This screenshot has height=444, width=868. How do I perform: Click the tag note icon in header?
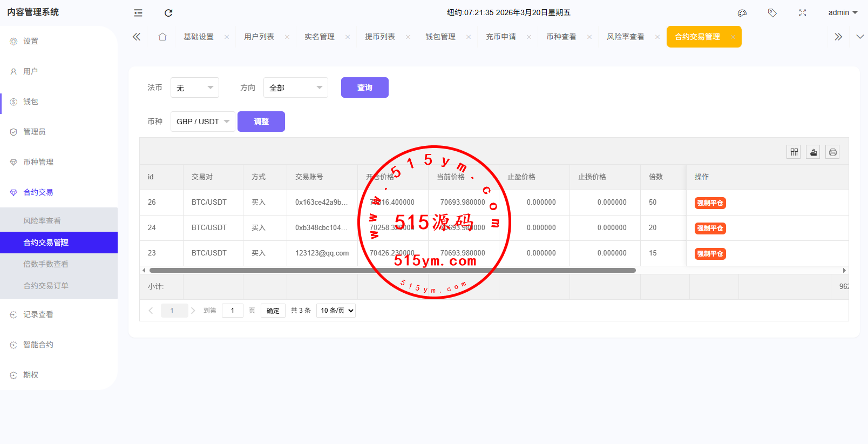(x=772, y=13)
